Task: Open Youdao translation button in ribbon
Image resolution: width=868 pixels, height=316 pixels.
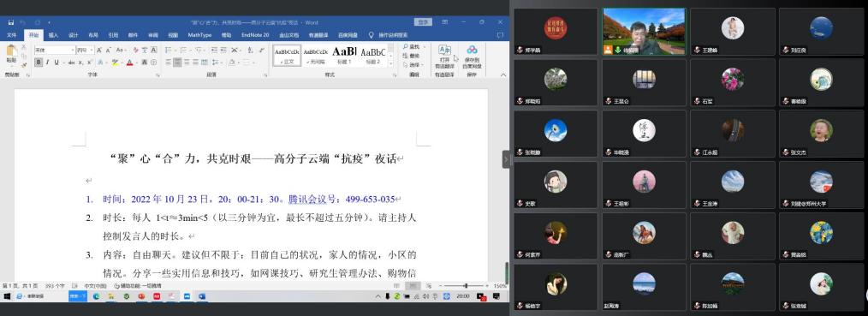Action: point(444,57)
